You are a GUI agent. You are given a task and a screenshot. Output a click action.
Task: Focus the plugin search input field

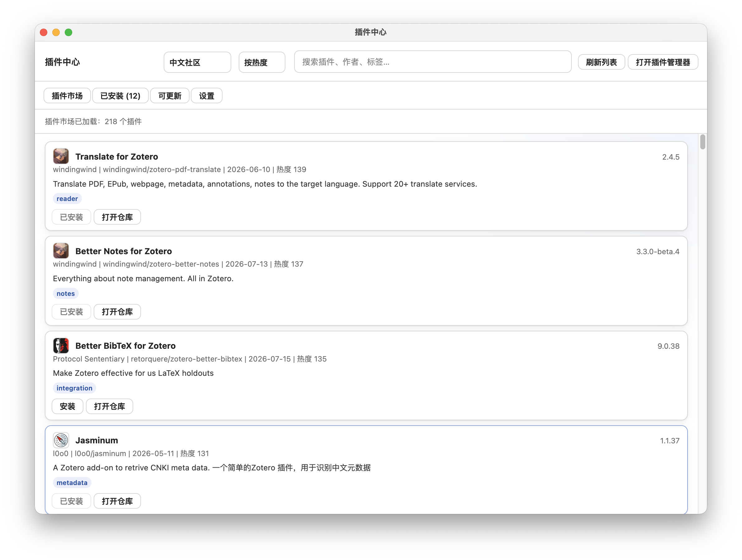click(x=432, y=62)
